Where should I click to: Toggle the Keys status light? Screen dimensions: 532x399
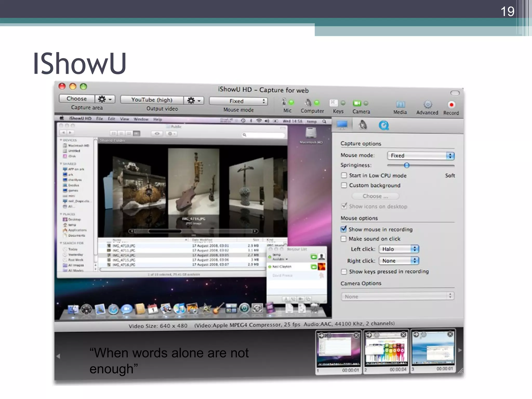[343, 103]
